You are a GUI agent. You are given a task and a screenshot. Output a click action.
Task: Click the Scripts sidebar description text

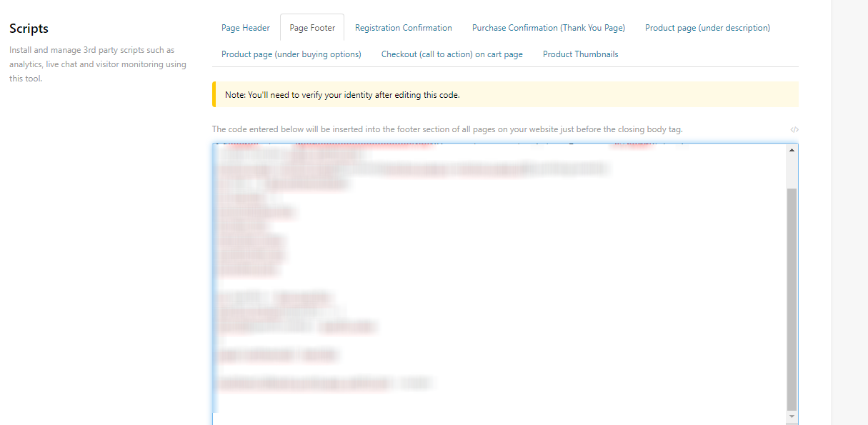98,64
